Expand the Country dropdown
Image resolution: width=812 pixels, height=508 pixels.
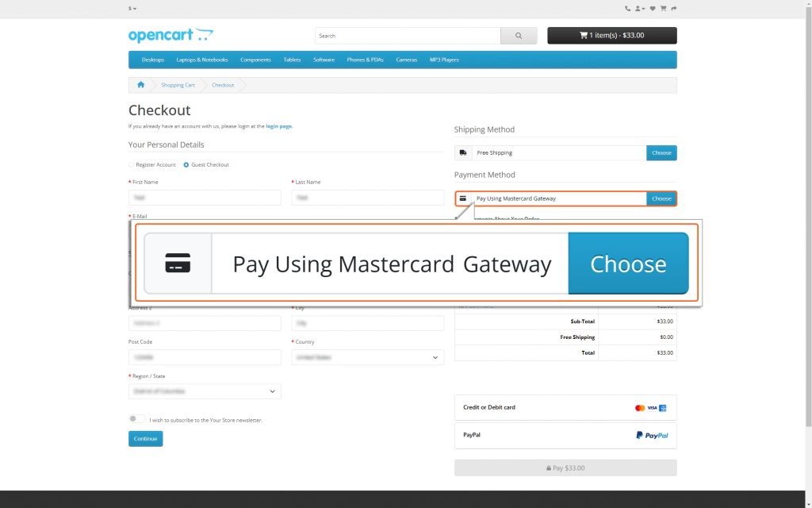pos(368,358)
